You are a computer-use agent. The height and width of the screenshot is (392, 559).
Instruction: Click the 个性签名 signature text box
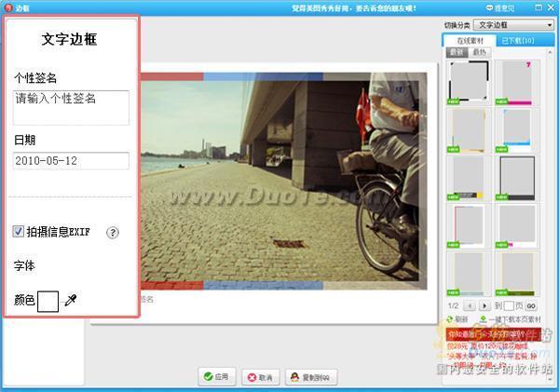(71, 108)
